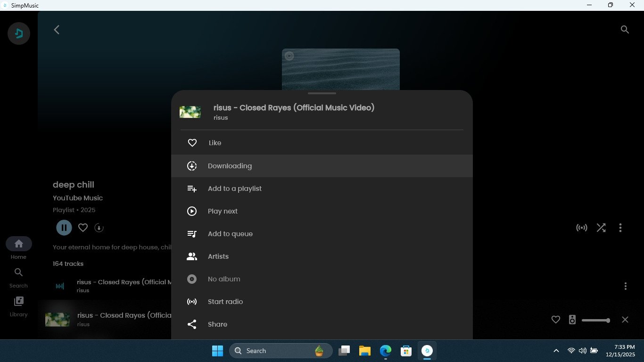Screen dimensions: 644x362
Task: Open the speaker output device icon
Action: 572,320
